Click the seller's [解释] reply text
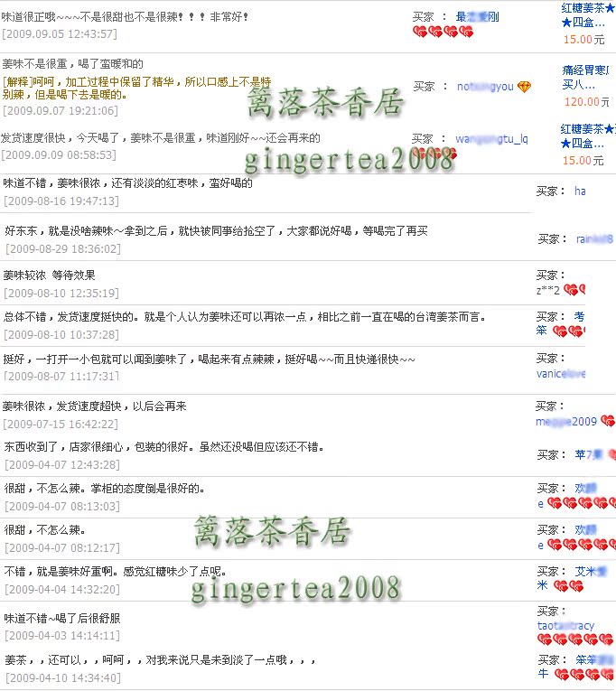This screenshot has height=691, width=616. coord(17,80)
